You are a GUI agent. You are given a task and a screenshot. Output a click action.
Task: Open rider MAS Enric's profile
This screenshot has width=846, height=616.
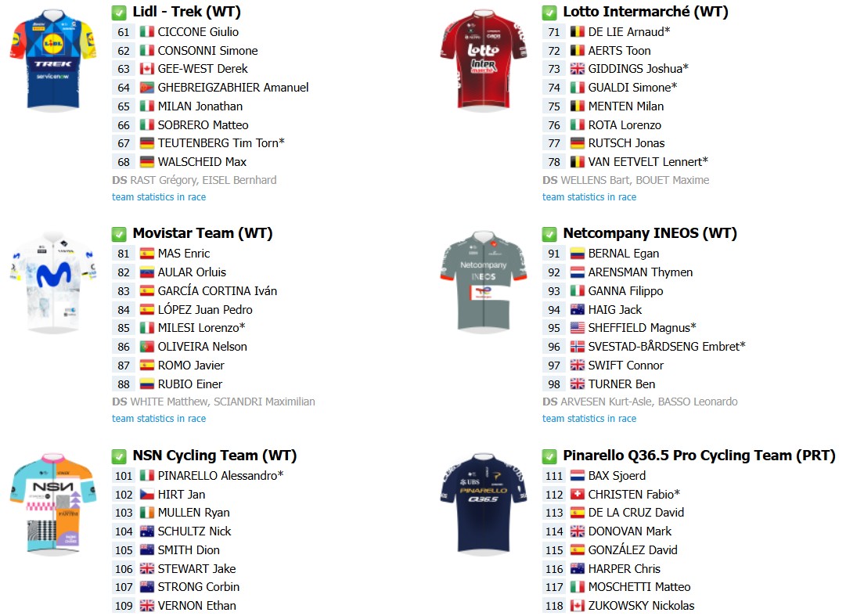click(x=184, y=254)
